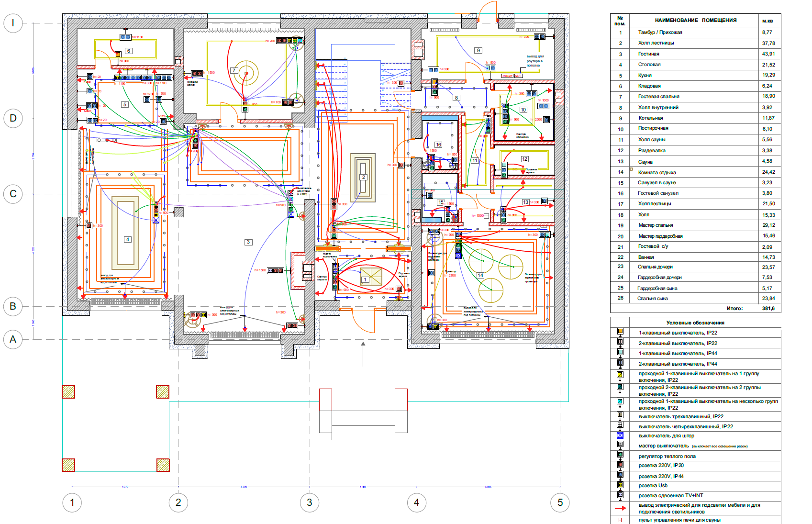Click the пульт управления печи для сауны symbol
812x524 pixels.
tap(620, 520)
